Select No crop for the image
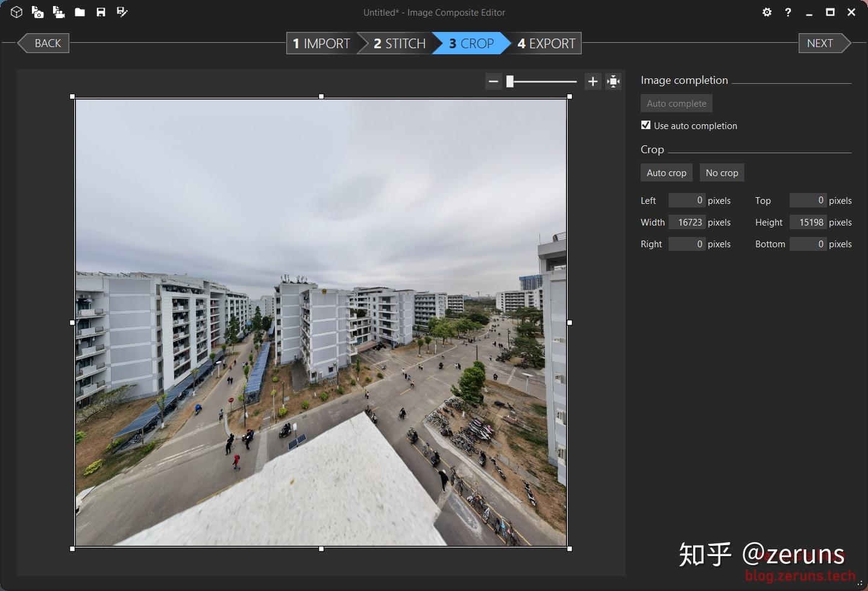The height and width of the screenshot is (591, 868). (x=722, y=172)
